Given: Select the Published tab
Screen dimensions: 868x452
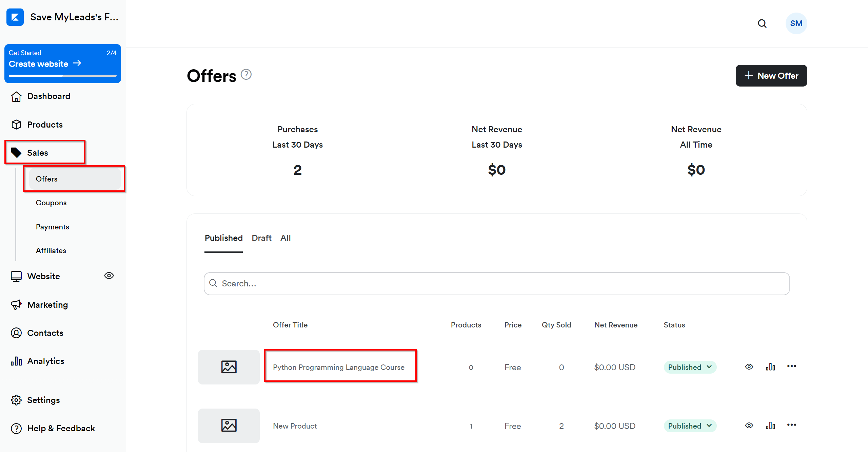Looking at the screenshot, I should 224,238.
